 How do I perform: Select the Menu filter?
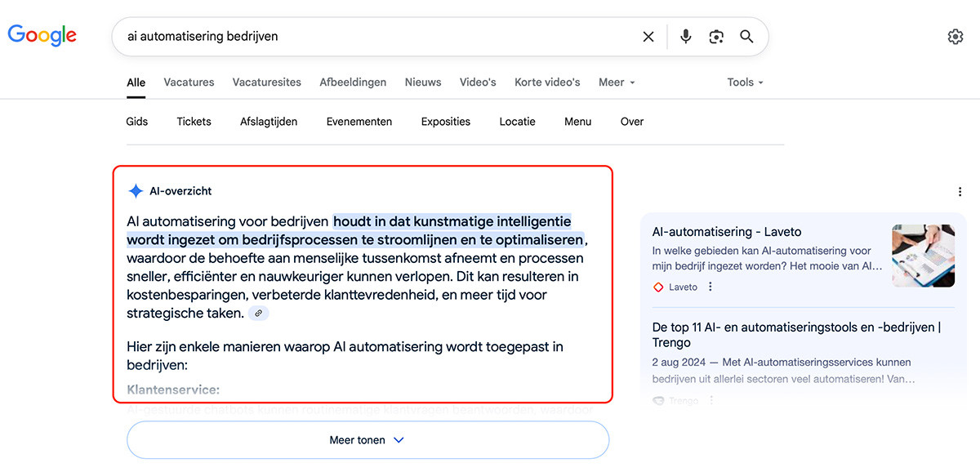click(x=577, y=122)
